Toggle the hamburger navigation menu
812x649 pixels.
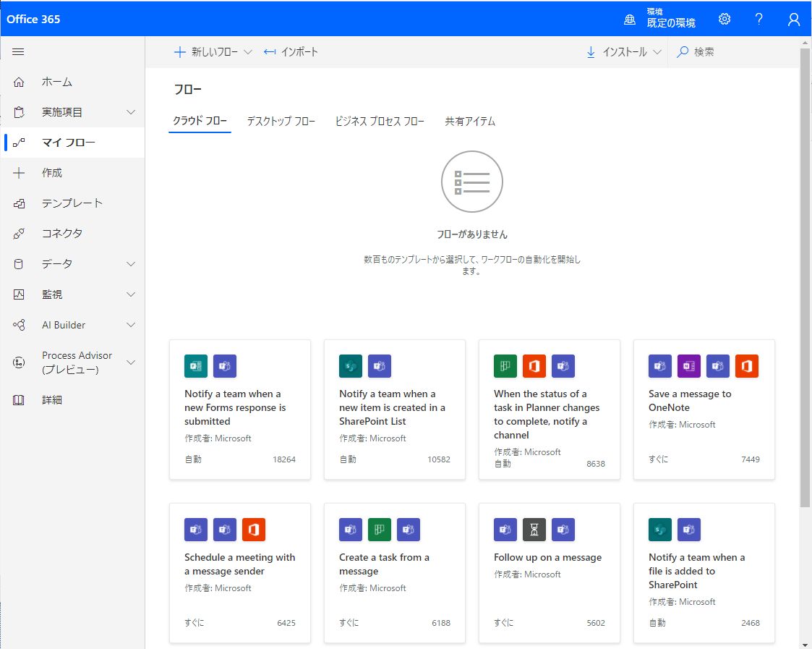[18, 52]
